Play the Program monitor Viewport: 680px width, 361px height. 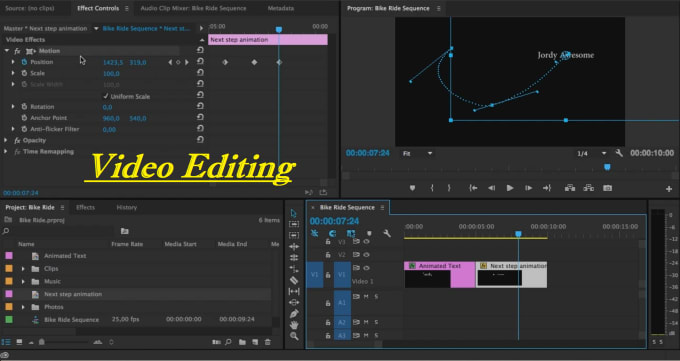[510, 188]
